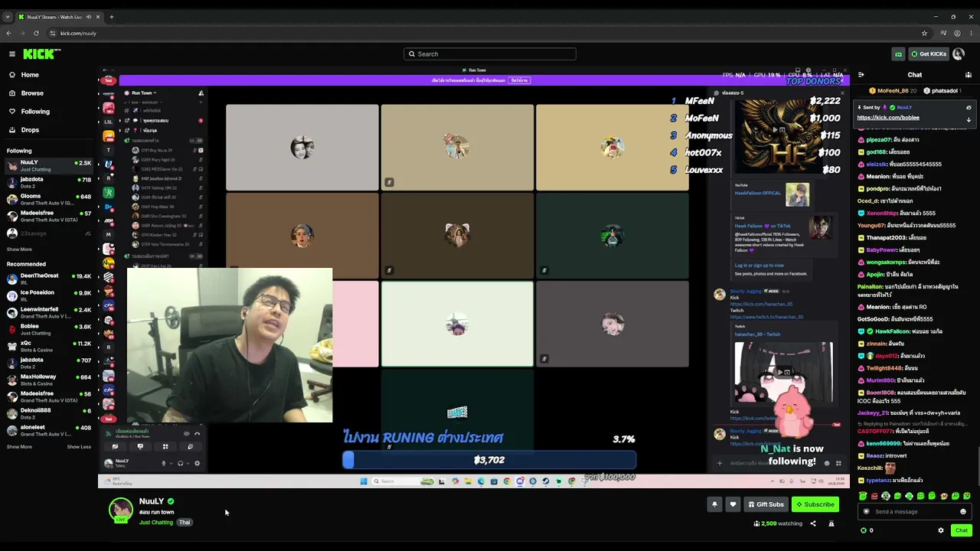Image resolution: width=980 pixels, height=551 pixels.
Task: Hide the pinned chat message
Action: [x=969, y=108]
